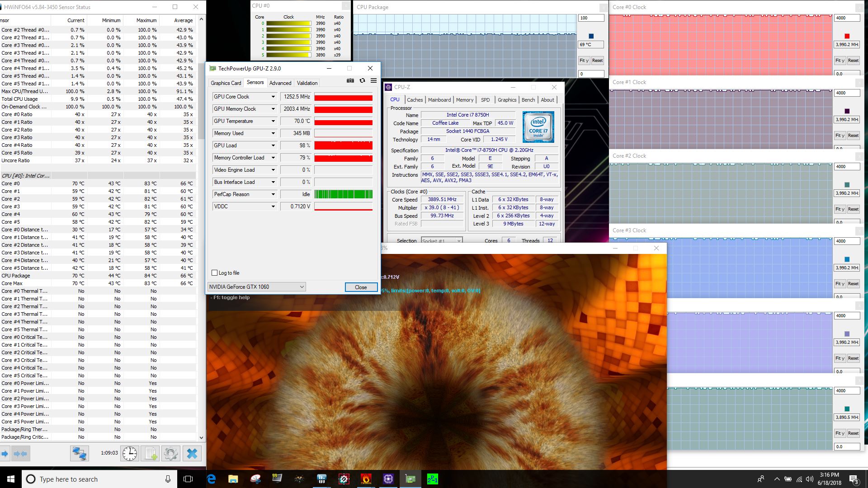Open the NVIDIA GeForce GTX 1060 selector

pos(256,287)
